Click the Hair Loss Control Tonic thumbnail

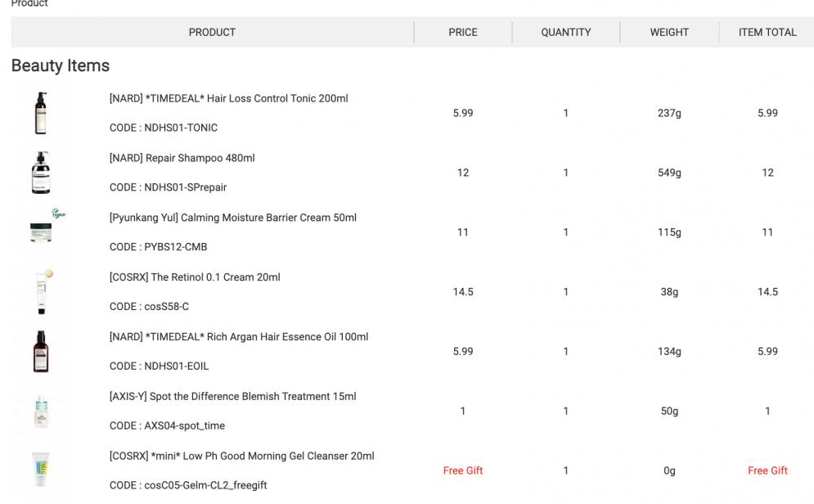tap(40, 113)
